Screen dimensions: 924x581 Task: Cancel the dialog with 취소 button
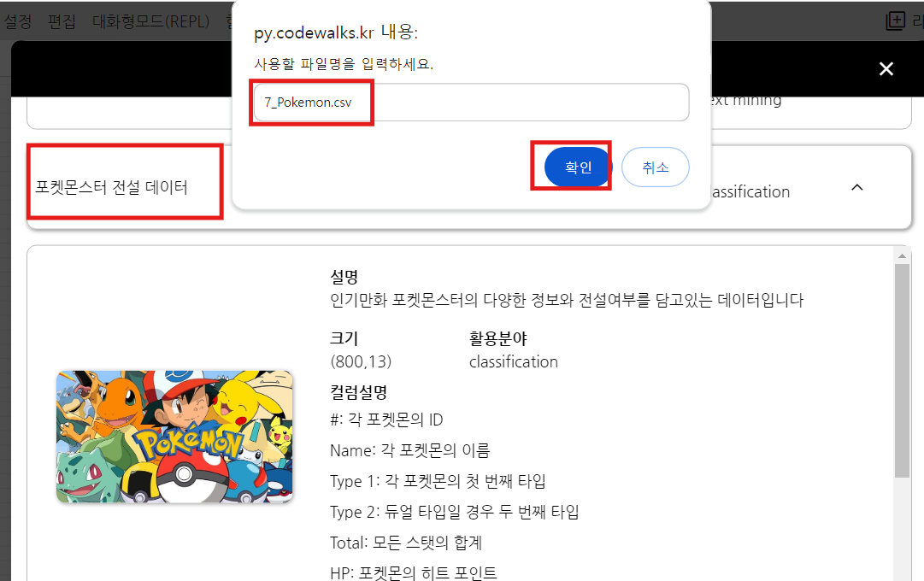coord(656,167)
